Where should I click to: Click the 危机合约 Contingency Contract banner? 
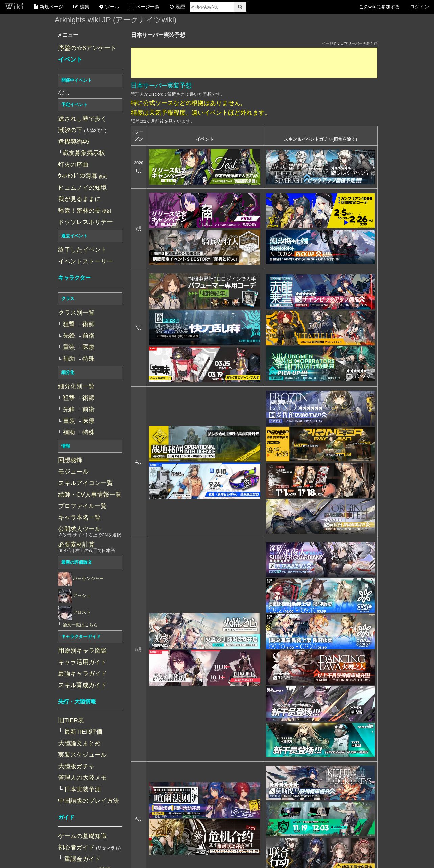point(204,837)
